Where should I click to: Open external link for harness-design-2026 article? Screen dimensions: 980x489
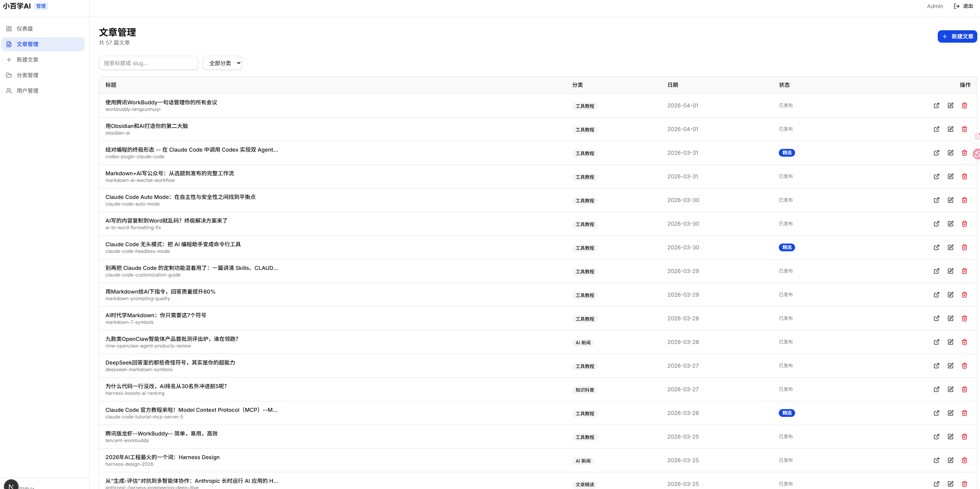(x=936, y=460)
